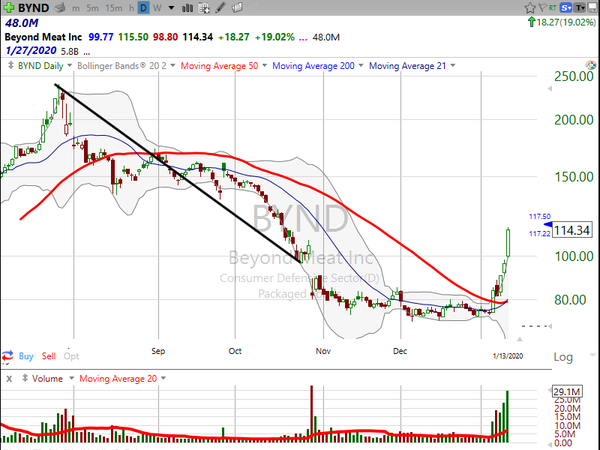Click the blue arrow price pointer
The height and width of the screenshot is (450, 600).
coord(548,225)
